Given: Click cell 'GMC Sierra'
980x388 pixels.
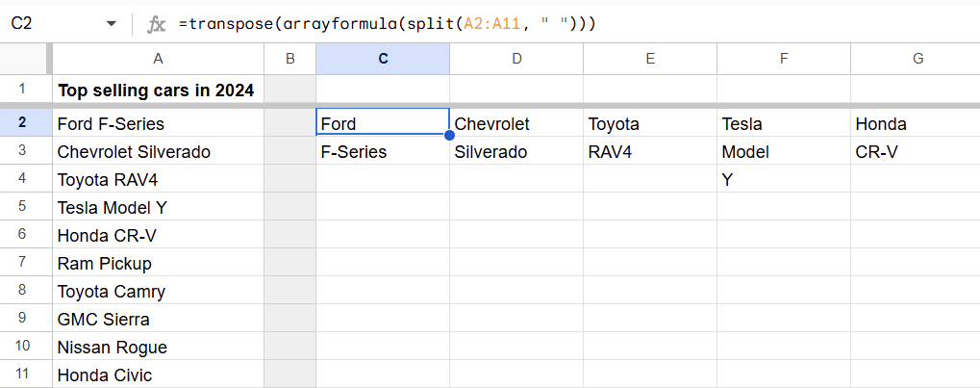Looking at the screenshot, I should point(158,319).
